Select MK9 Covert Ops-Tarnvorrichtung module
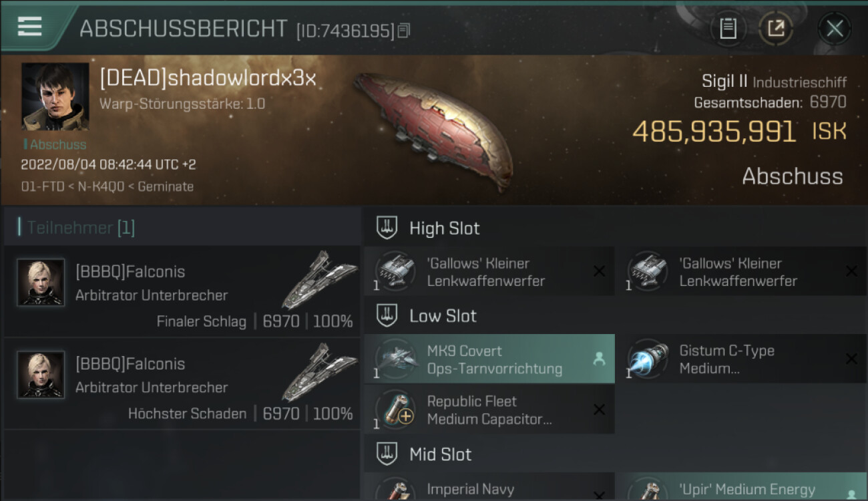The width and height of the screenshot is (868, 501). click(489, 359)
